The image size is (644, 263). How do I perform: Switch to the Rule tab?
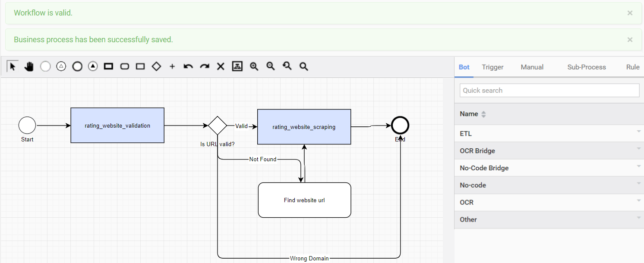click(633, 67)
